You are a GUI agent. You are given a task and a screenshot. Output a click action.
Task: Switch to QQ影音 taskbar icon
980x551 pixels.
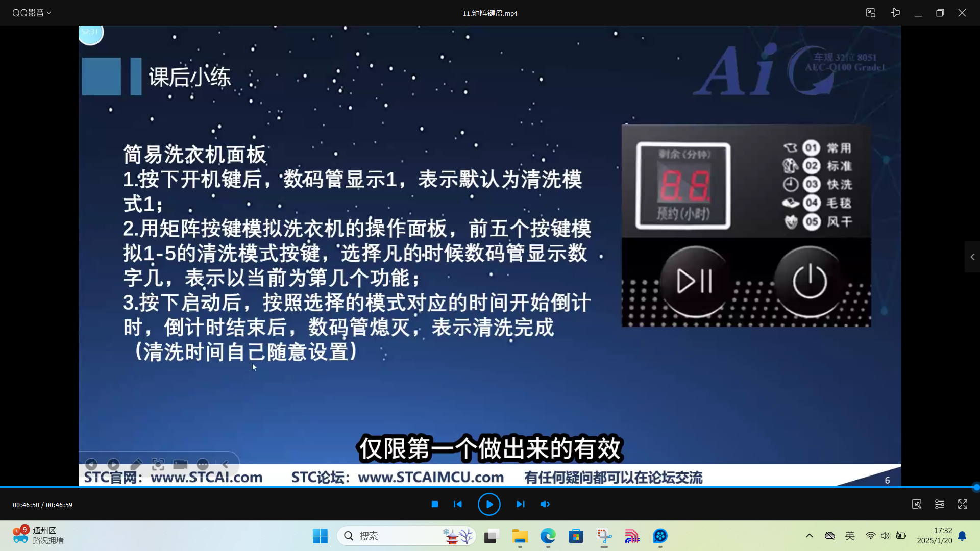(x=660, y=536)
